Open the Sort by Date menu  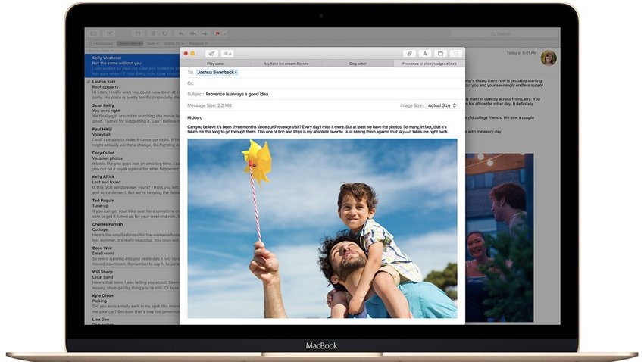click(x=101, y=51)
